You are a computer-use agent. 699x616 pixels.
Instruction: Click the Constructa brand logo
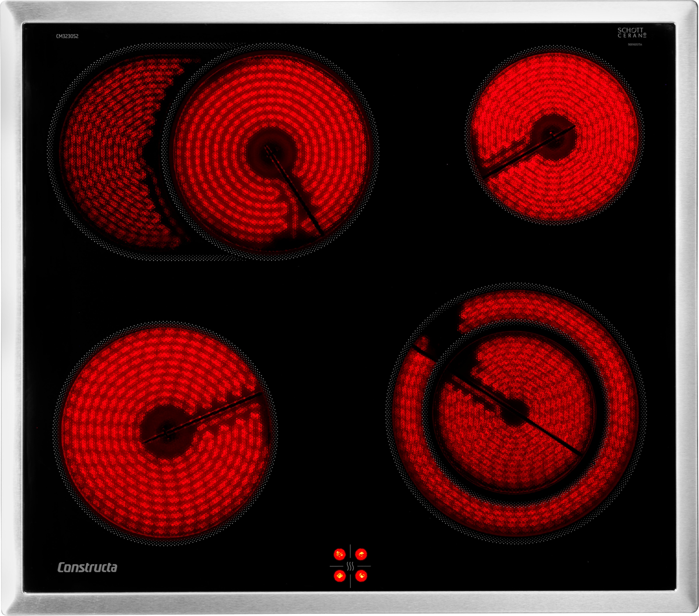pyautogui.click(x=87, y=567)
